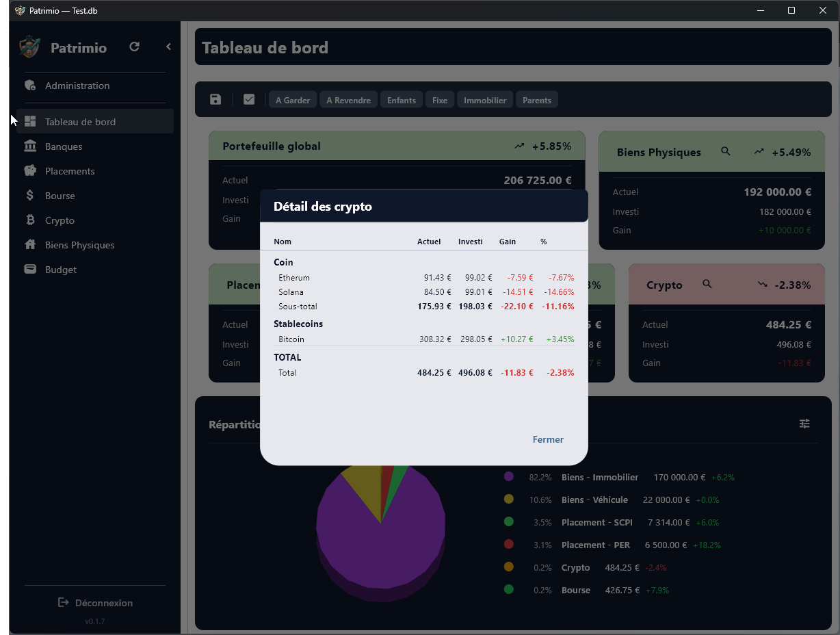This screenshot has width=840, height=635.
Task: Click the Gain column header in dialog
Action: pos(508,242)
